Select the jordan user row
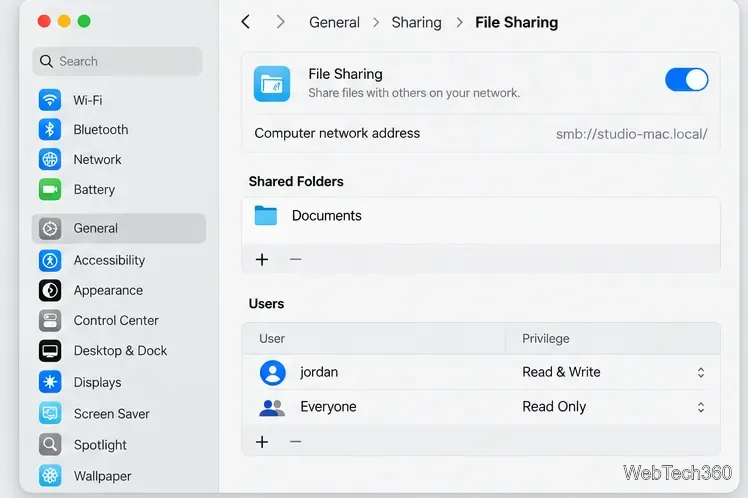This screenshot has width=748, height=498. [x=481, y=373]
